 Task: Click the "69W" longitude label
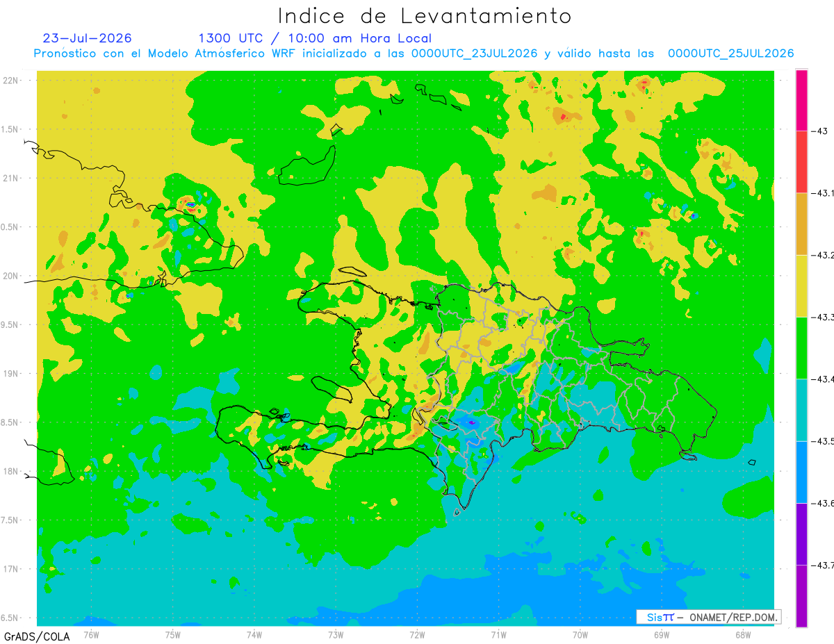coord(662,634)
